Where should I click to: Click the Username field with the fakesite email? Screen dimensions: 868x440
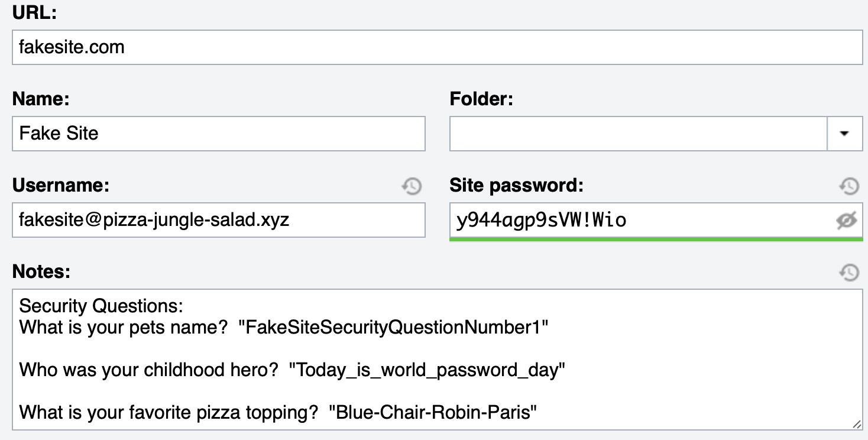(x=219, y=221)
